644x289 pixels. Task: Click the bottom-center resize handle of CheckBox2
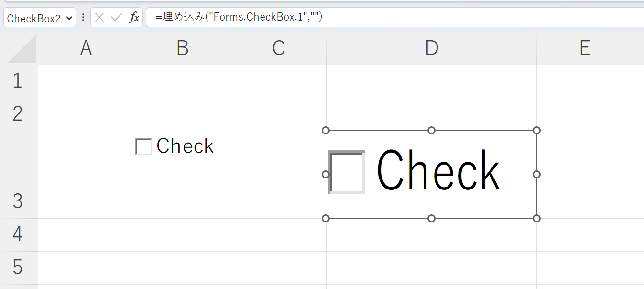pyautogui.click(x=431, y=218)
